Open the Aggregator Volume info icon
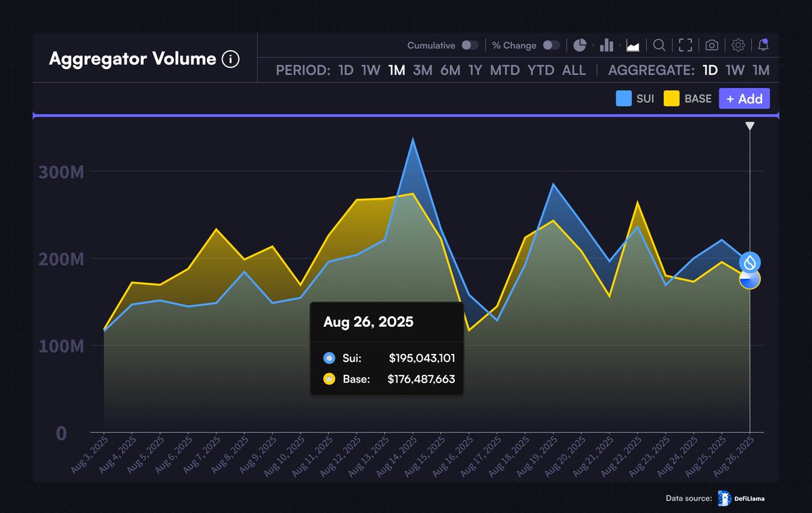 (x=230, y=60)
